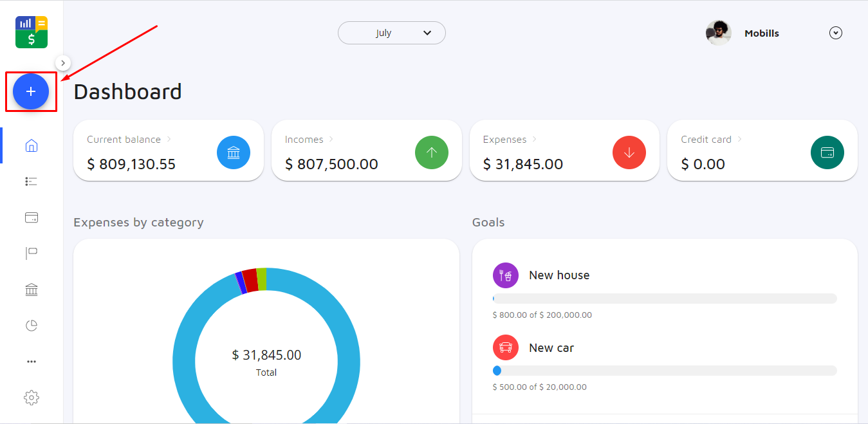This screenshot has width=868, height=424.
Task: Open the reports pie chart sidebar icon
Action: pos(31,326)
